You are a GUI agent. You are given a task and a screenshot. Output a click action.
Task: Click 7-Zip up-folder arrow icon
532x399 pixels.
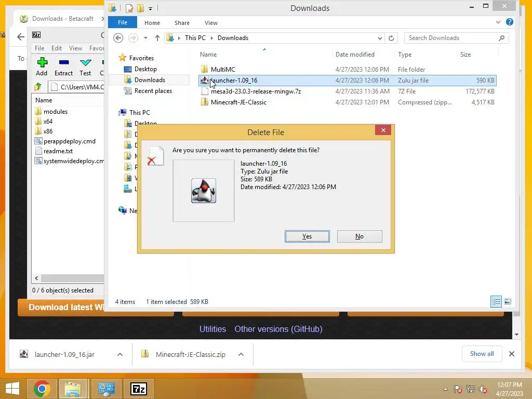pos(38,87)
